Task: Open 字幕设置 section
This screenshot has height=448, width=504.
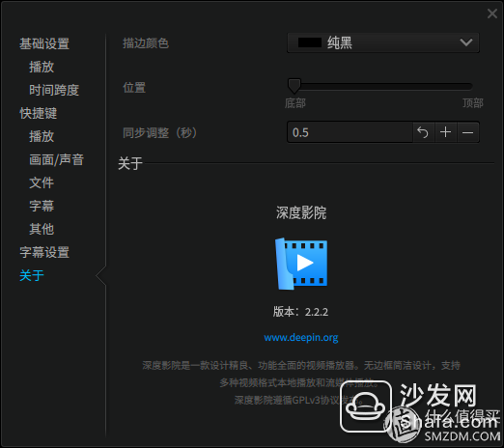Action: tap(44, 252)
